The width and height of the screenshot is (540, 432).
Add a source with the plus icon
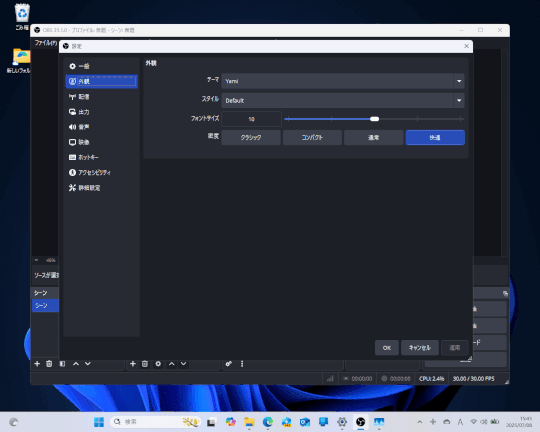(133, 364)
